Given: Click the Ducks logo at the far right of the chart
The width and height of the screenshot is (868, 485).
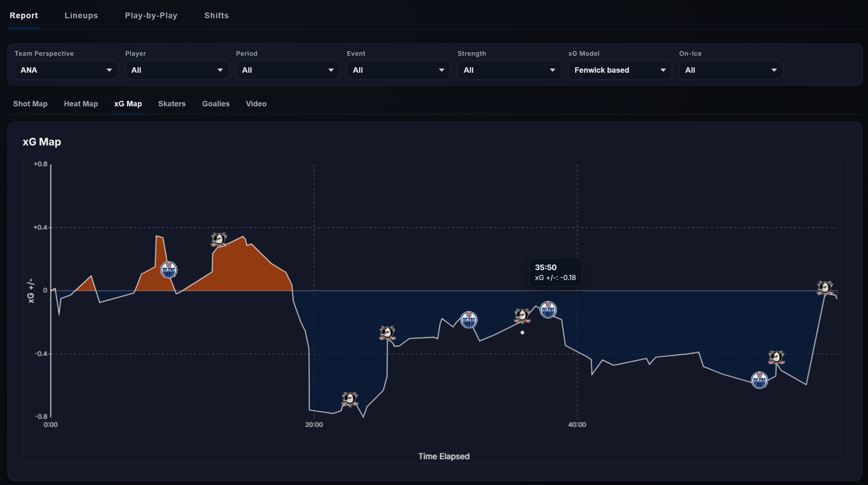Looking at the screenshot, I should (x=824, y=288).
